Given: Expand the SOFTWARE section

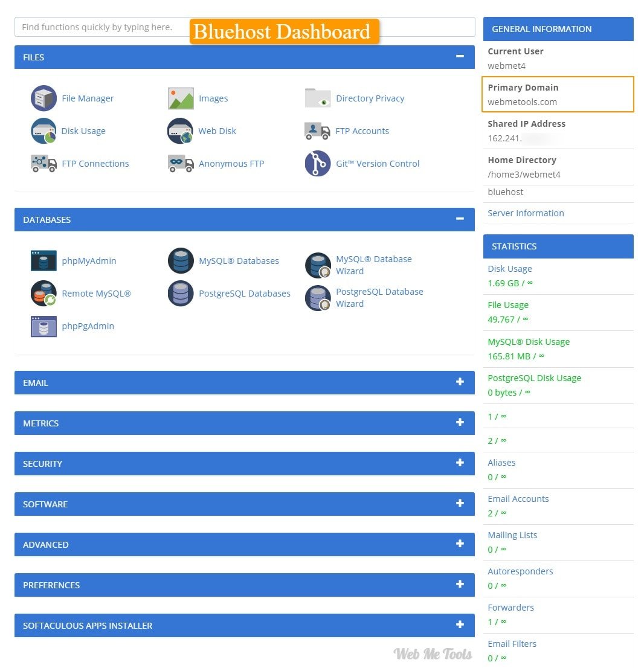Looking at the screenshot, I should tap(460, 503).
